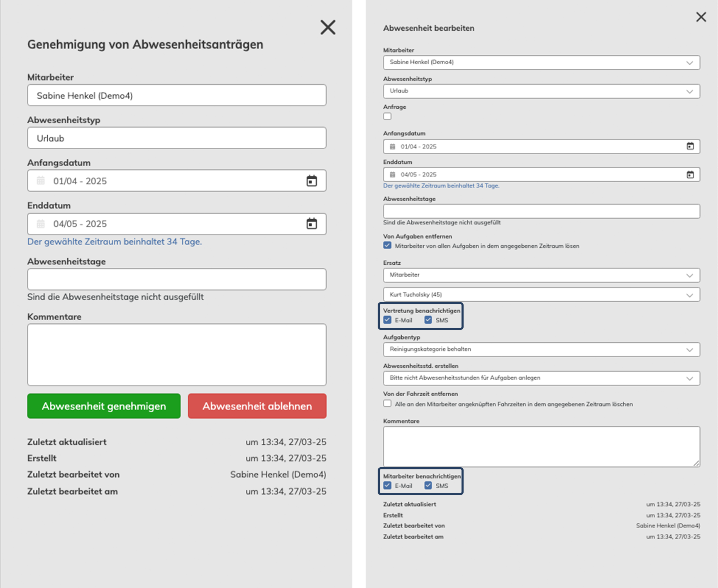Open the Anfangsdatum calendar in Abwesenheit bearbeiten
718x588 pixels.
pos(690,146)
